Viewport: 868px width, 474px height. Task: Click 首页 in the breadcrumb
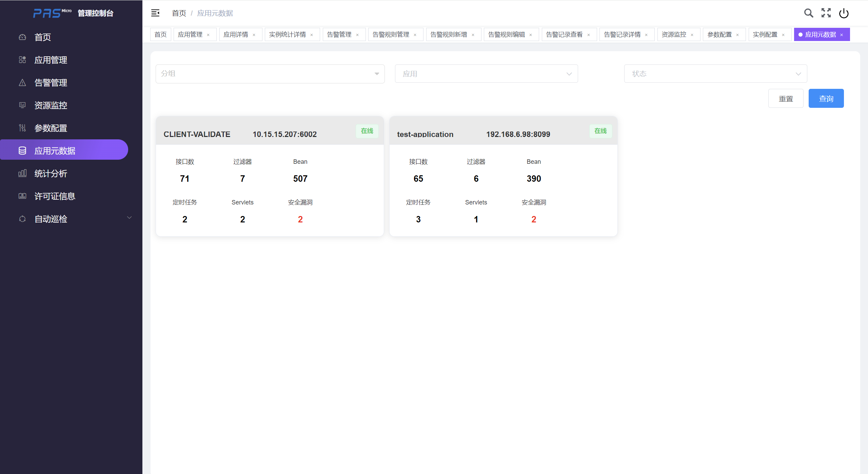tap(179, 13)
